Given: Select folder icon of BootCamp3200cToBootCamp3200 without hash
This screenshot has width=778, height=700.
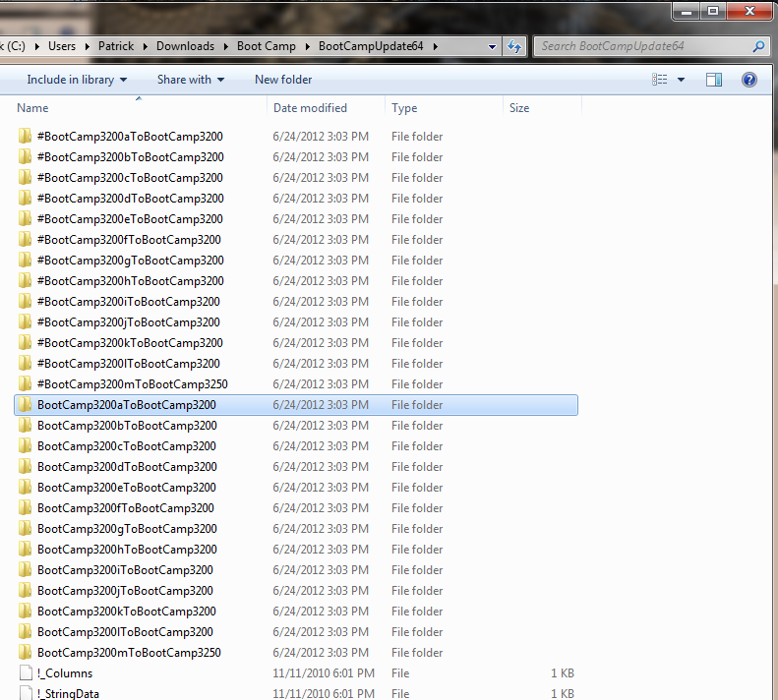Looking at the screenshot, I should (x=25, y=446).
